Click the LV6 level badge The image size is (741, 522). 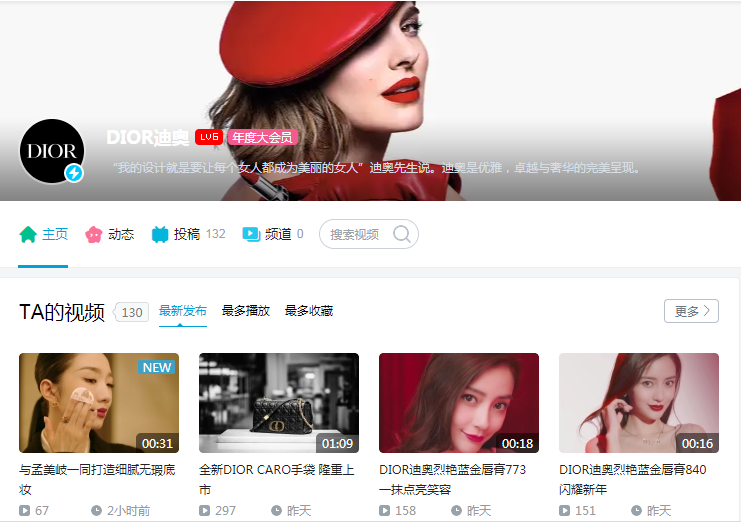[209, 137]
